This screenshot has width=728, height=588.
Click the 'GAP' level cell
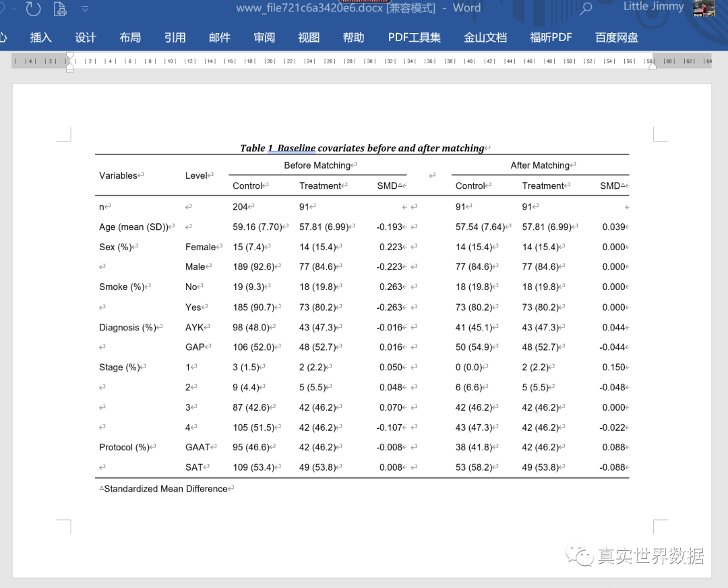(x=195, y=347)
